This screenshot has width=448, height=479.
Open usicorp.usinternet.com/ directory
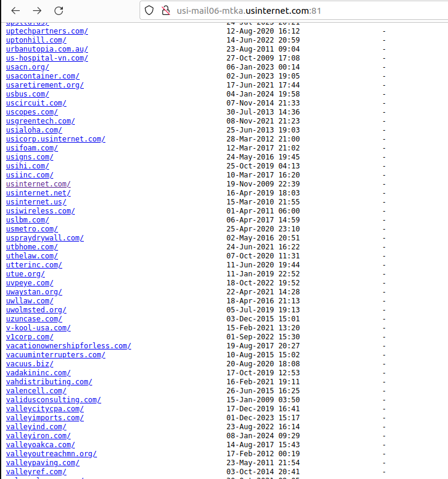click(x=56, y=139)
